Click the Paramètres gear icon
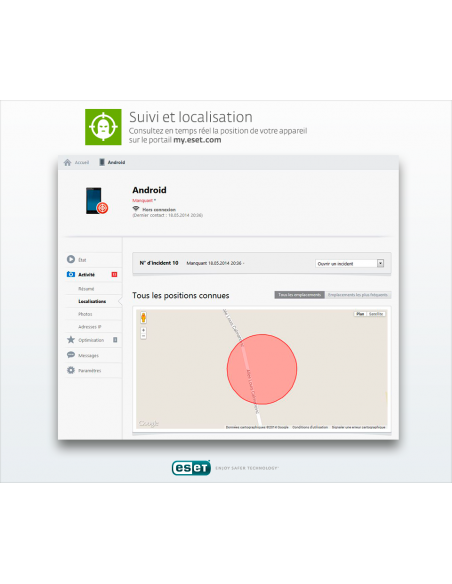452x584 pixels. (x=71, y=370)
